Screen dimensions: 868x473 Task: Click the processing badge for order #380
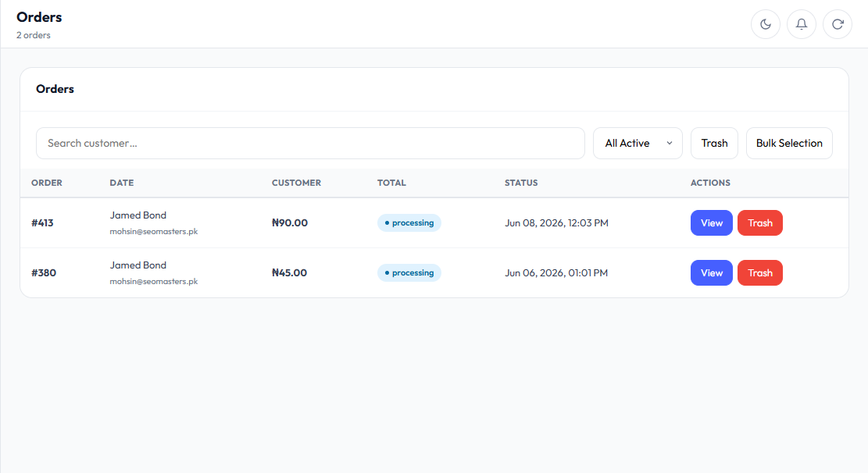pyautogui.click(x=409, y=272)
